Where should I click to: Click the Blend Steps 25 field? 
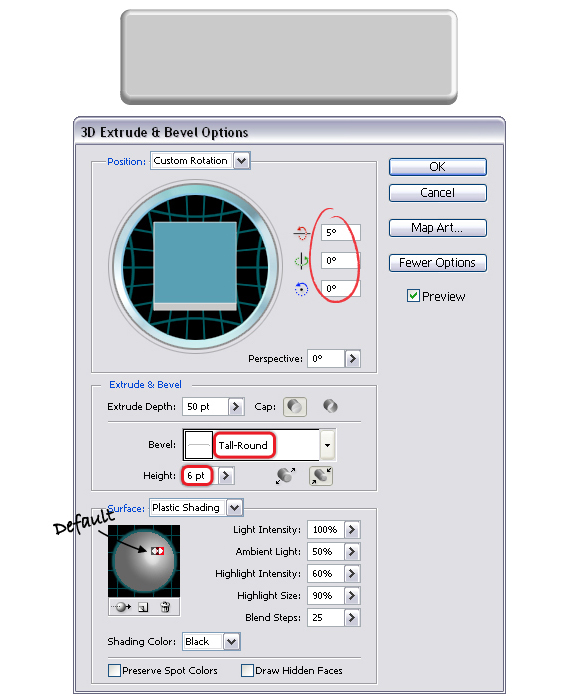(325, 618)
